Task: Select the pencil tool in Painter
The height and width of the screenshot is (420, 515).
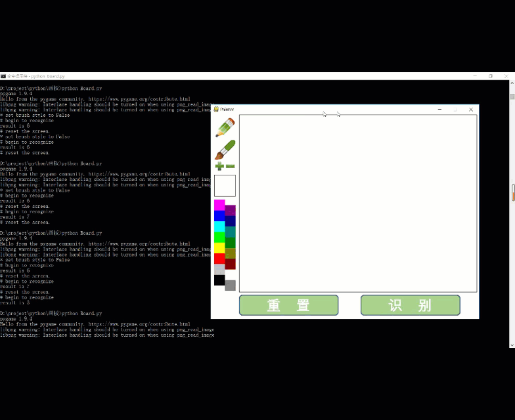Action: (225, 127)
